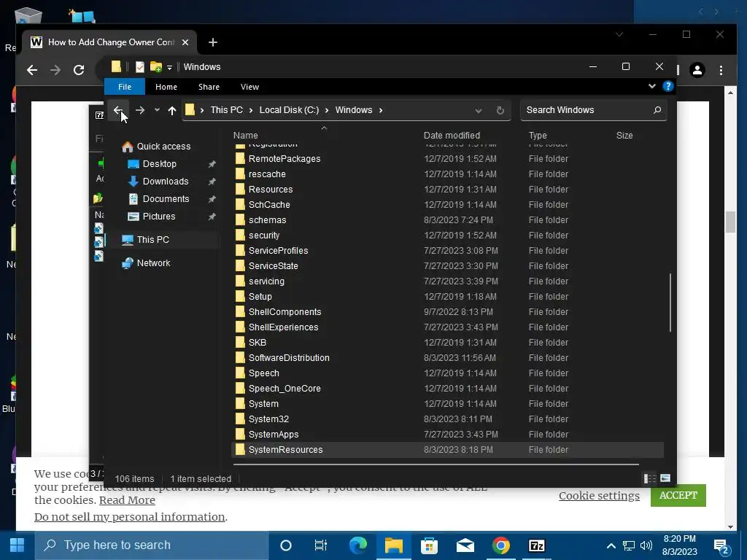
Task: Open address bar history dropdown
Action: point(479,111)
